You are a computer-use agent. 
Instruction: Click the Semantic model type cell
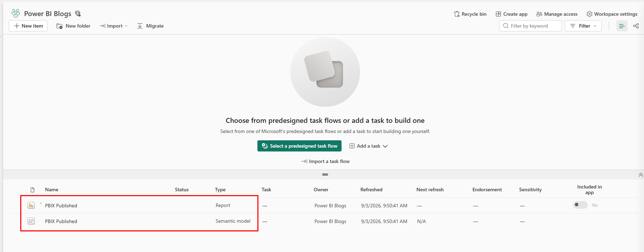click(x=233, y=221)
